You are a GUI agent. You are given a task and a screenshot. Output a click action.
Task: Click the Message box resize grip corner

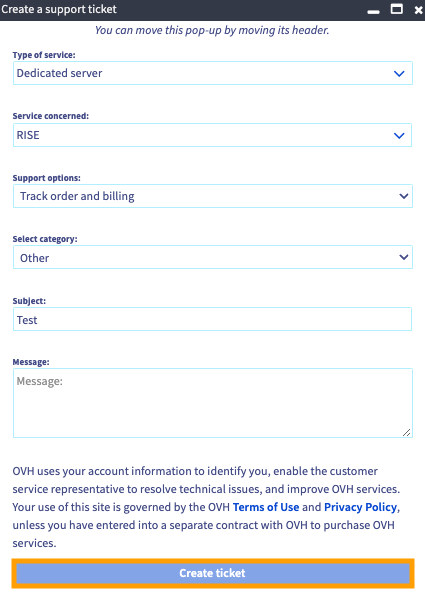(x=406, y=432)
